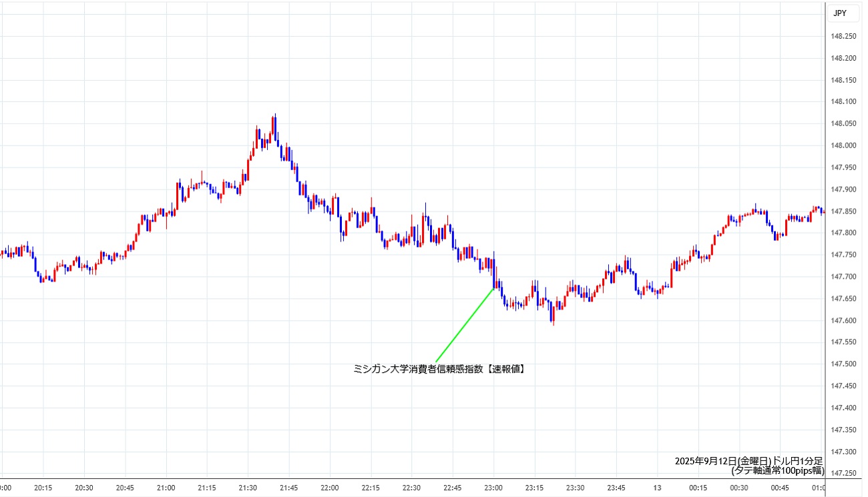
Task: Click the 147.250 price axis label
Action: [843, 473]
